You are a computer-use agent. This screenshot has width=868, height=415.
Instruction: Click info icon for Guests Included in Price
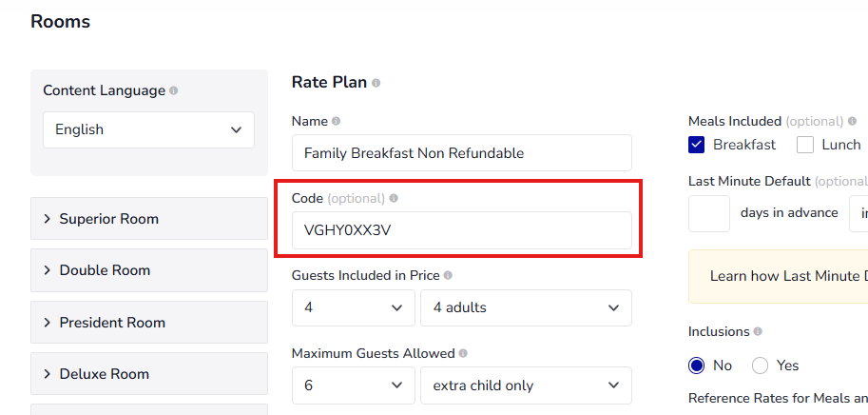tap(448, 276)
